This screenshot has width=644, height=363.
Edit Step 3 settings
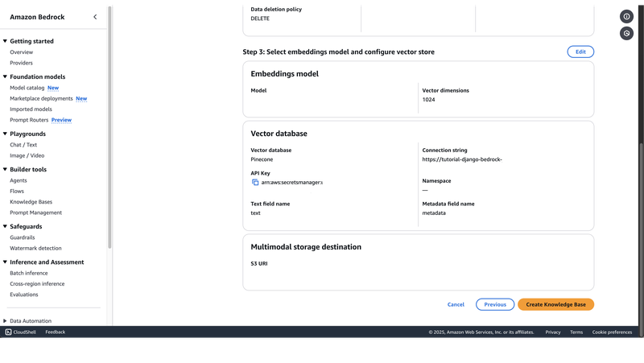pos(580,52)
